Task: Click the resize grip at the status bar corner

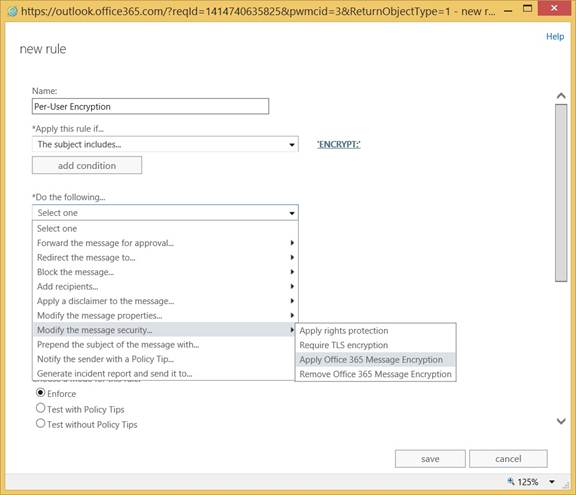Action: [566, 485]
